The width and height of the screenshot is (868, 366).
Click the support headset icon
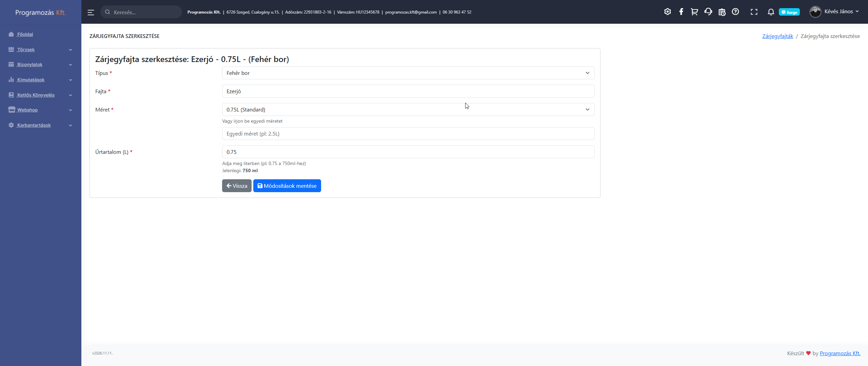[x=708, y=12]
